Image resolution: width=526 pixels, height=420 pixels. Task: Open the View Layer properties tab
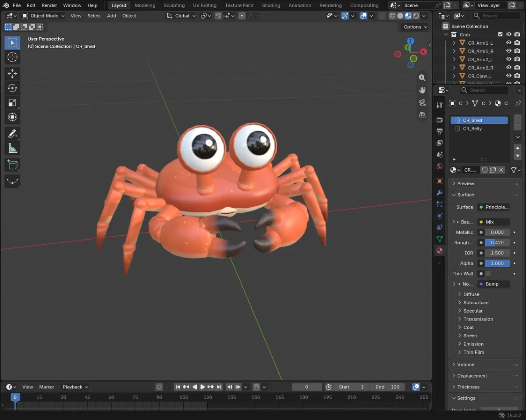tap(440, 143)
